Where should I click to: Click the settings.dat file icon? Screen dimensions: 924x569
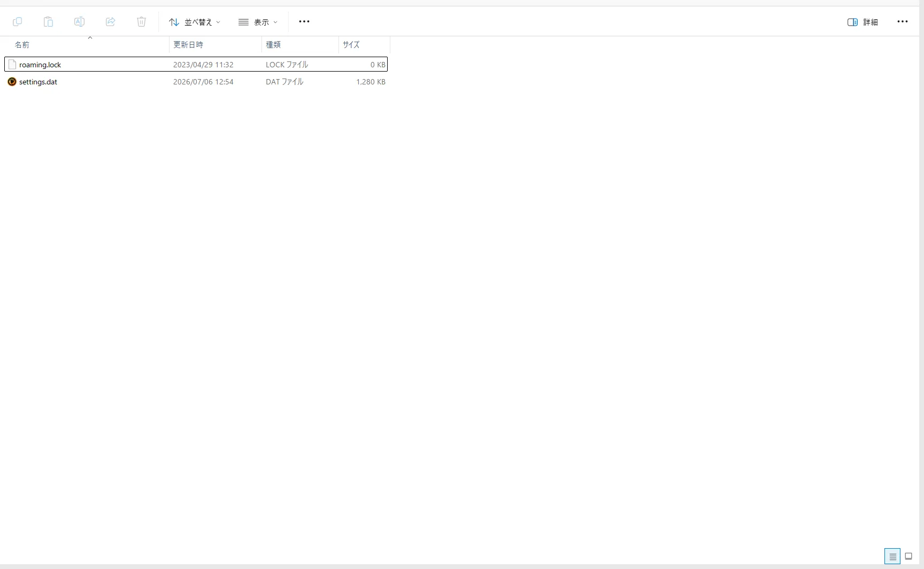tap(12, 82)
